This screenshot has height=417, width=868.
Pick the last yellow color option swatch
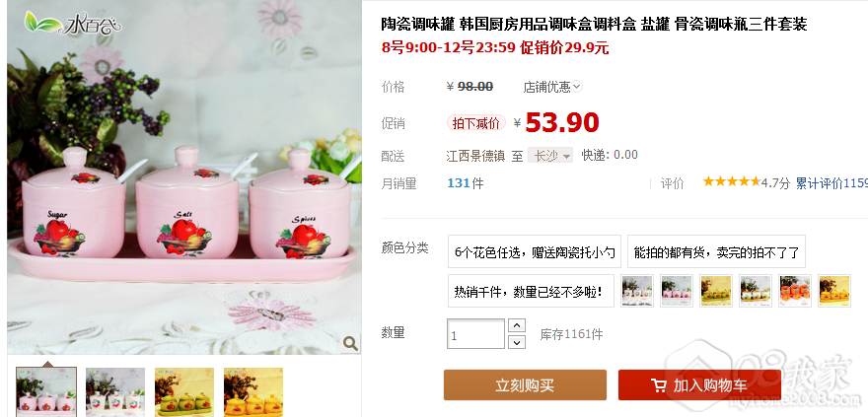tap(834, 291)
